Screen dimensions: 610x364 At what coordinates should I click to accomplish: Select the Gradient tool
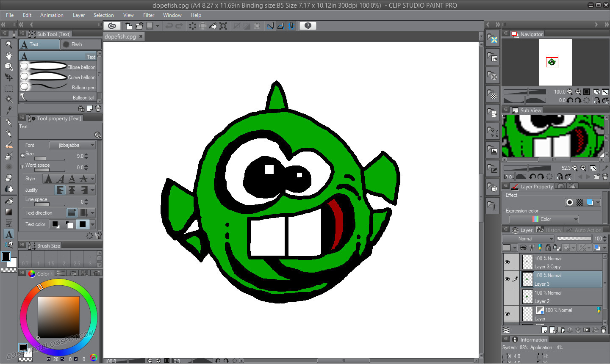(x=8, y=212)
